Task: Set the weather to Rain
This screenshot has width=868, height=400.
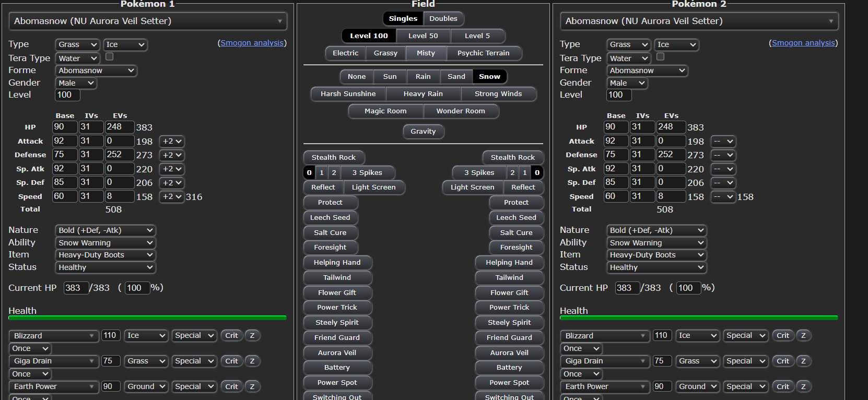Action: tap(423, 77)
